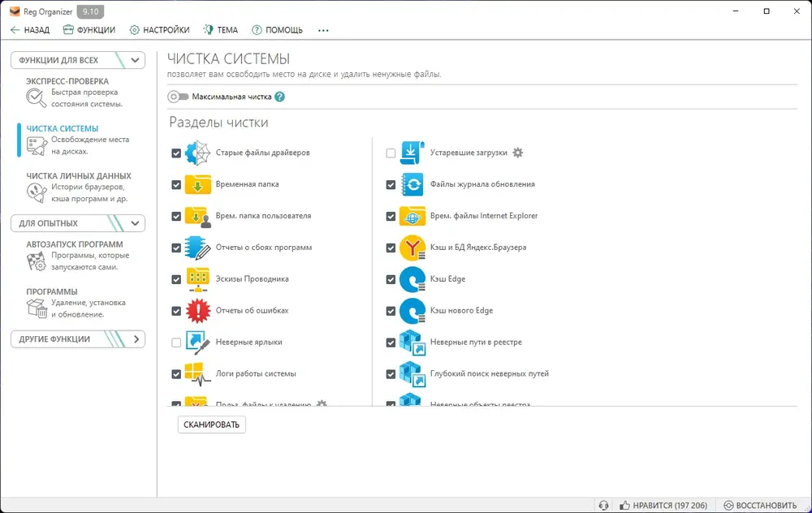Uncheck the Временная папка checkbox
Viewport: 812px width, 513px height.
[x=176, y=185]
